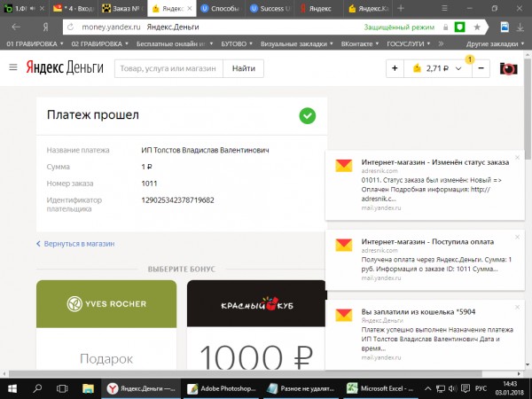Select the Yves Rocher bonus card
Viewport: 532px width, 399px height.
(x=106, y=325)
